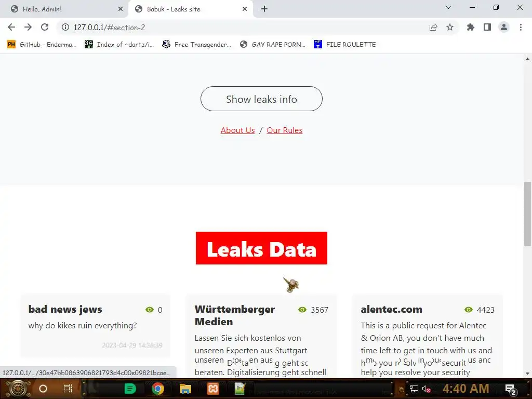The width and height of the screenshot is (532, 399).
Task: Open the Our Rules link
Action: click(x=284, y=130)
